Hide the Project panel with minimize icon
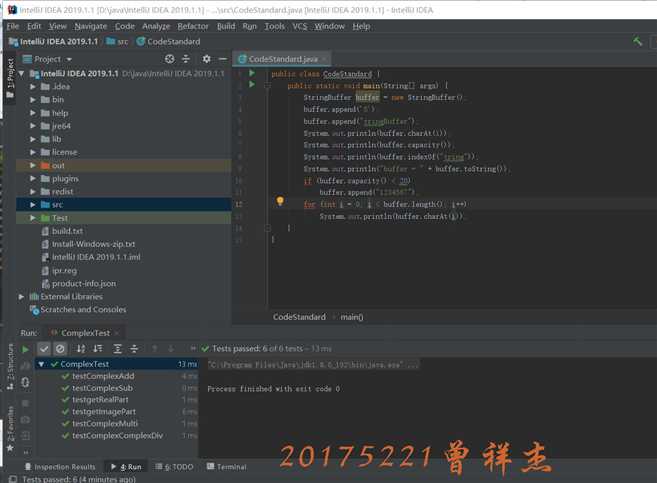The image size is (657, 483). [222, 59]
